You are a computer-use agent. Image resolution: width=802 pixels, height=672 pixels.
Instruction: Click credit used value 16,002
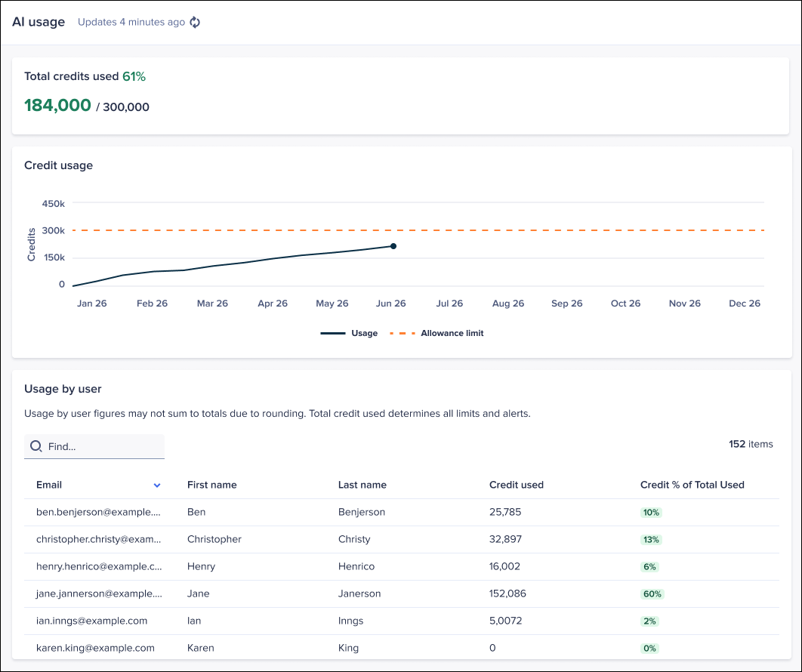[504, 566]
